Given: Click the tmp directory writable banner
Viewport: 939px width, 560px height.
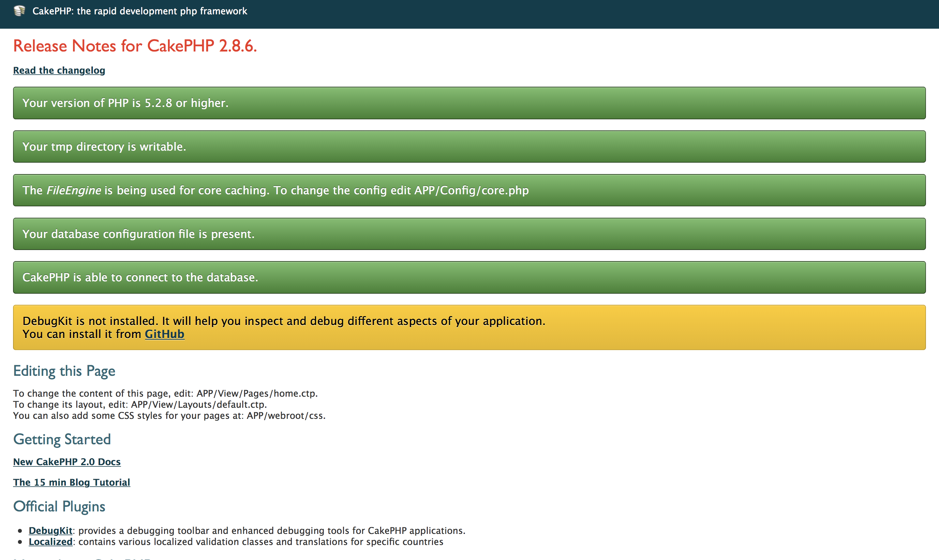Looking at the screenshot, I should pyautogui.click(x=469, y=146).
